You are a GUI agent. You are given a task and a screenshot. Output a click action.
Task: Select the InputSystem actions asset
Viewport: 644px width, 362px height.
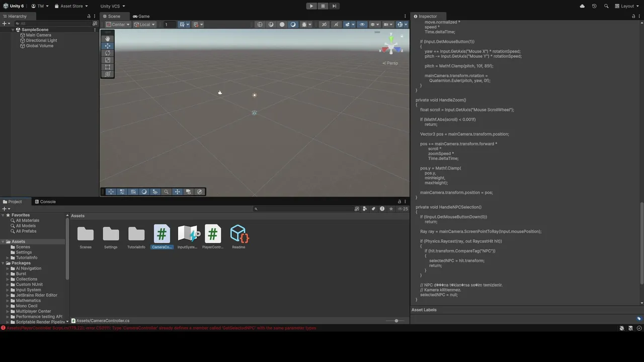(x=188, y=237)
